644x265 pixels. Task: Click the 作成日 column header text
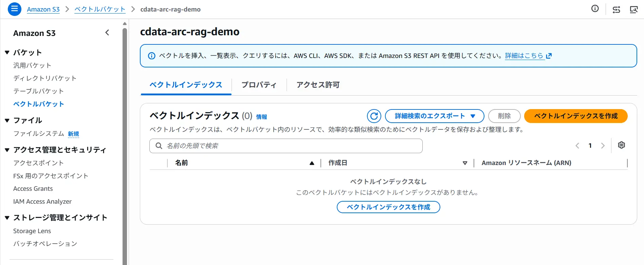point(338,163)
